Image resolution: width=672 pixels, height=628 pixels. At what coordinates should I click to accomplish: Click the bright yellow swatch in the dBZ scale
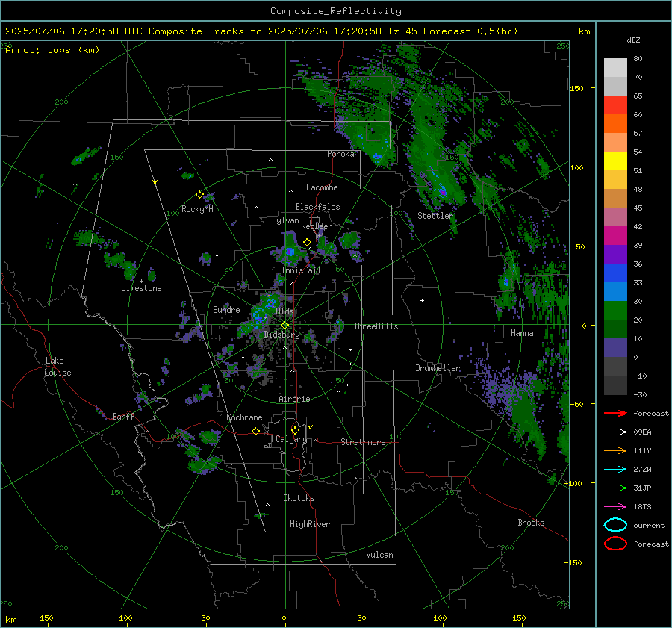[615, 161]
